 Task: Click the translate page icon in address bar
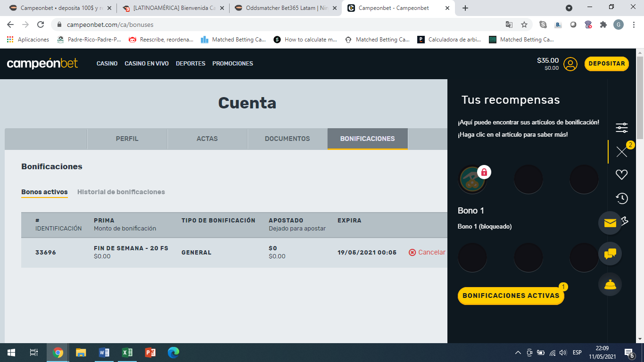click(x=509, y=25)
